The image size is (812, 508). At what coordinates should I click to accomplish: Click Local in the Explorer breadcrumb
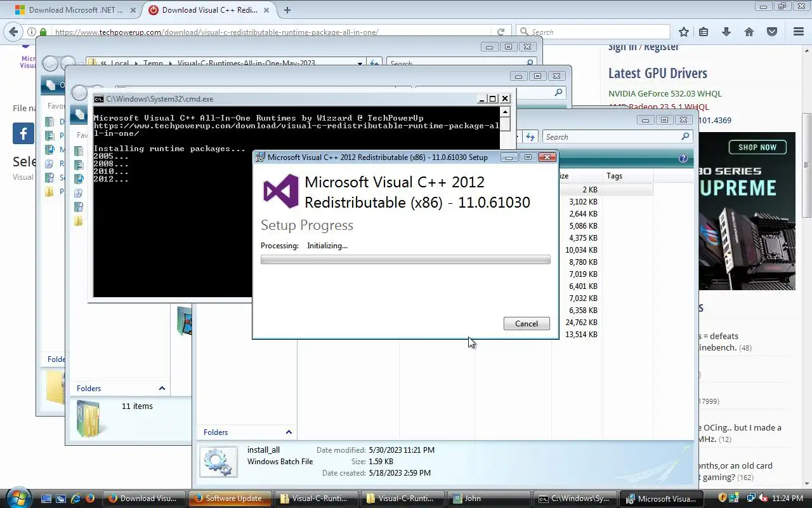119,63
